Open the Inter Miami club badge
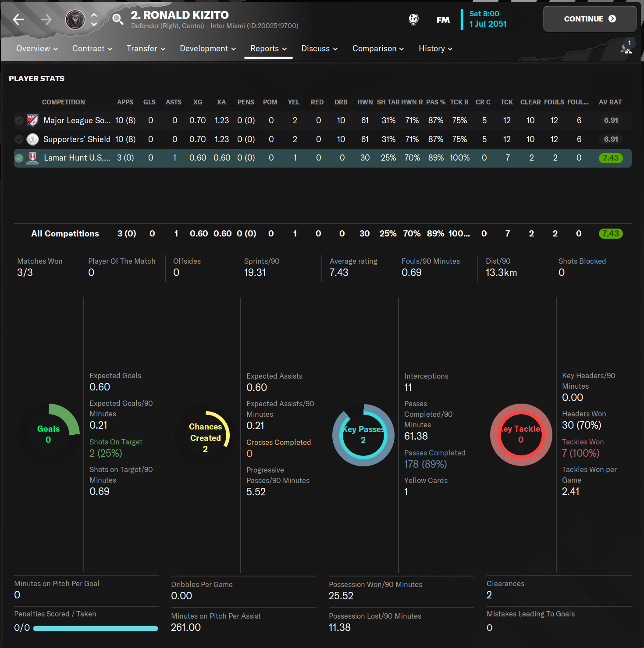This screenshot has height=648, width=644. (x=75, y=19)
